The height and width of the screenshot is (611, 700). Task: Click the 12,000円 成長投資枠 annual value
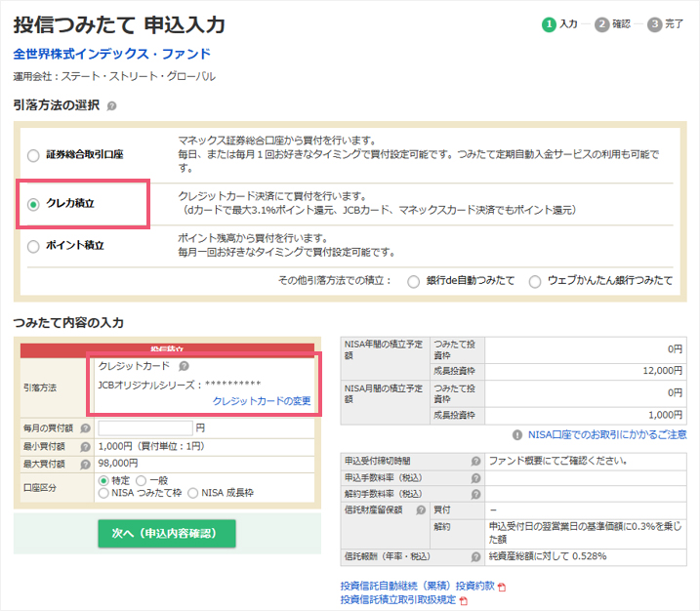point(663,371)
